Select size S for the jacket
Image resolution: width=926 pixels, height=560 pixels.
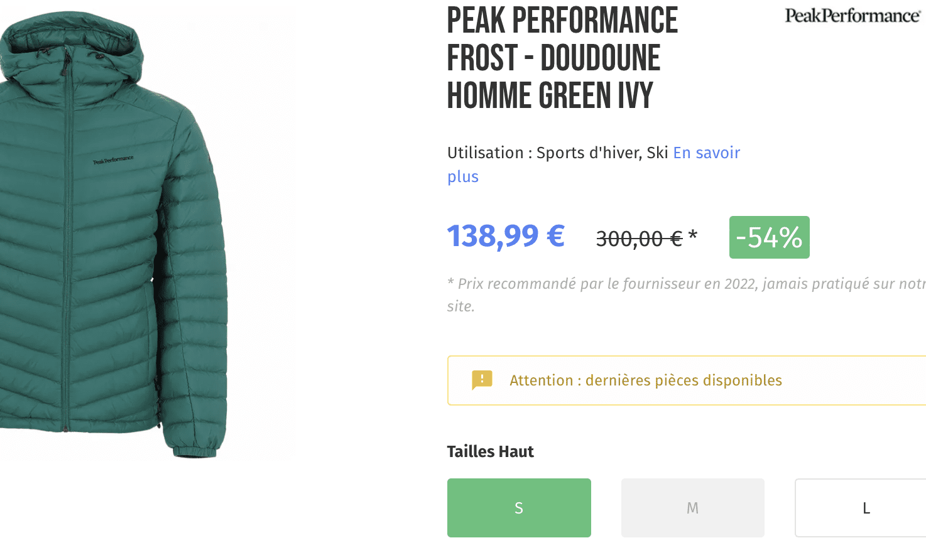coord(518,508)
